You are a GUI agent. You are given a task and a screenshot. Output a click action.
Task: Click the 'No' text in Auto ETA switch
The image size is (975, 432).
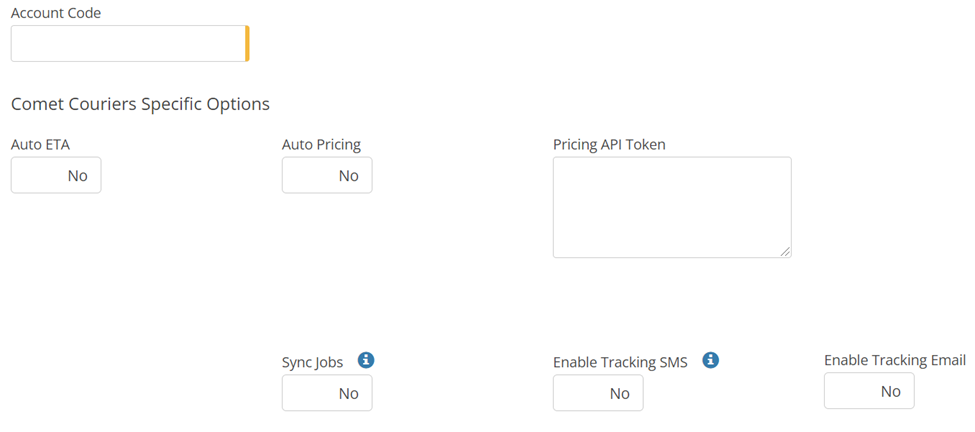pos(77,176)
